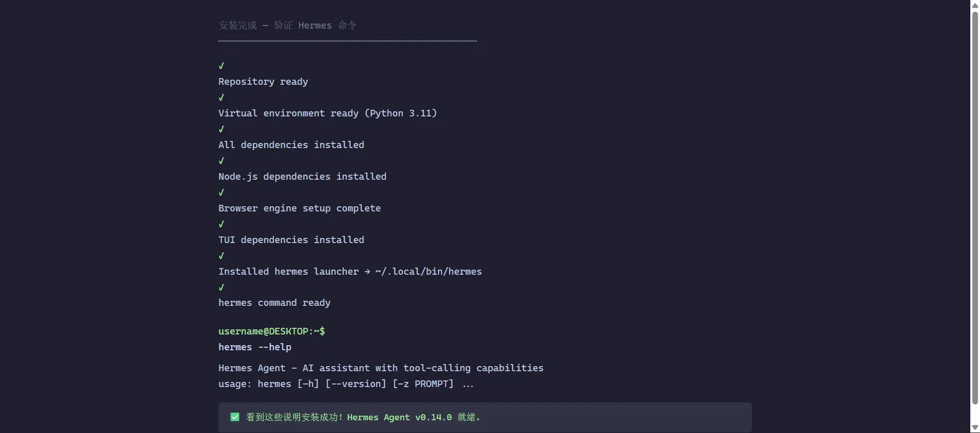
Task: Click the checkmark above 'Repository ready'
Action: coord(222,66)
